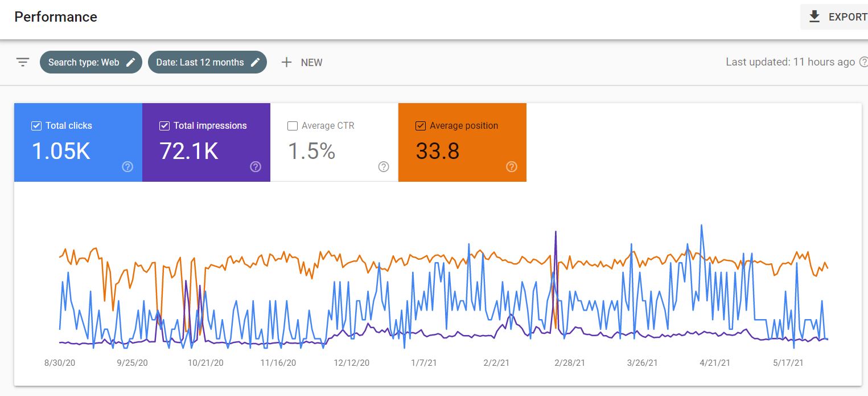The height and width of the screenshot is (396, 868).
Task: Click the download icon on EXPORT
Action: pos(814,17)
